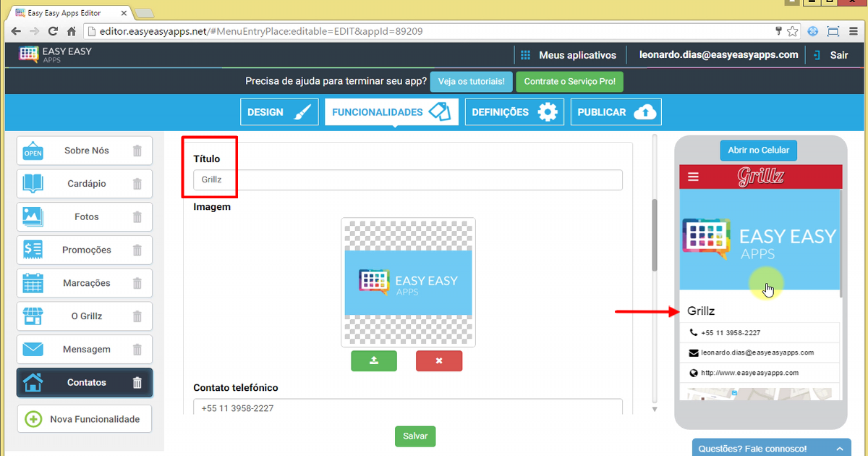Screen dimensions: 868x456
Task: Click the browser reload icon
Action: 53,31
